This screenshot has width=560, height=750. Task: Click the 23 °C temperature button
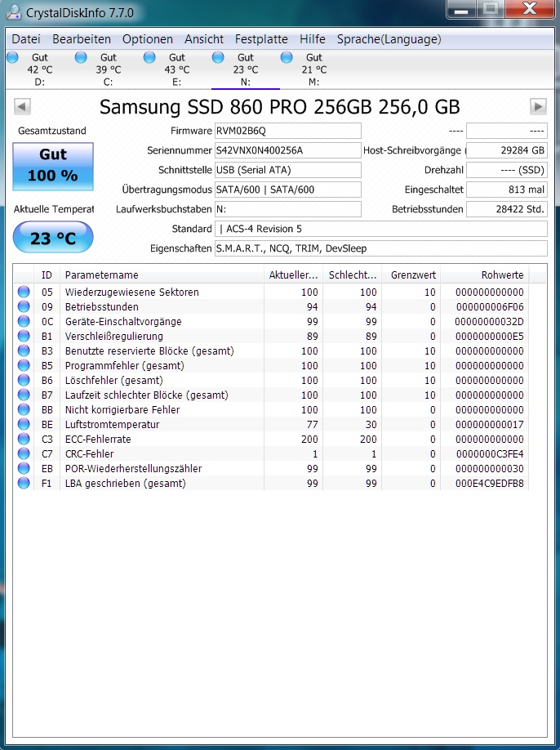[53, 237]
